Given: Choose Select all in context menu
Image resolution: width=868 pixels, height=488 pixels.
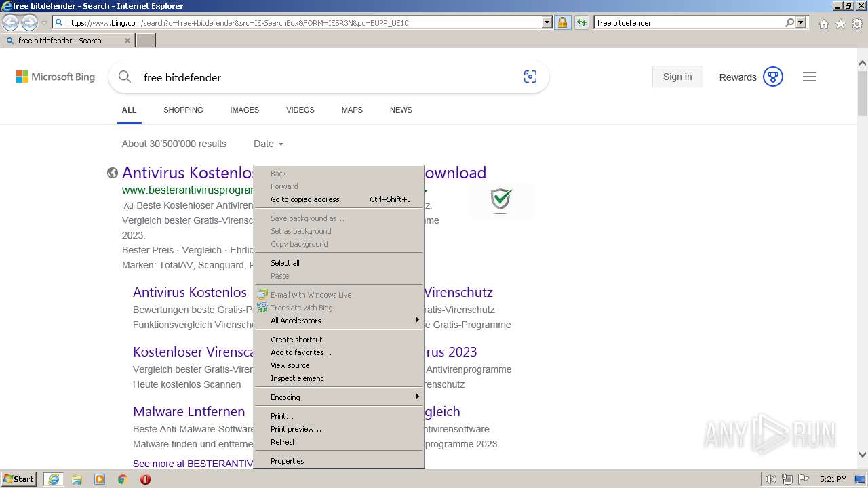Looking at the screenshot, I should 339,263.
